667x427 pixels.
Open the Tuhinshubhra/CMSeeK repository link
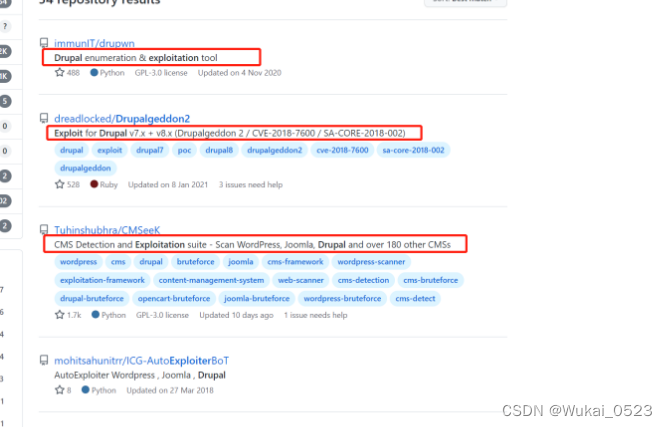pyautogui.click(x=107, y=230)
